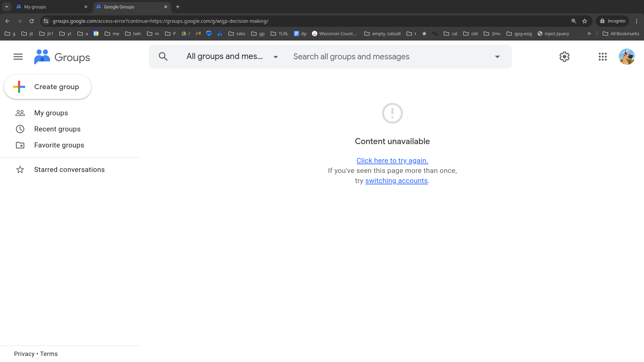Open the account profile avatar

coord(627,57)
